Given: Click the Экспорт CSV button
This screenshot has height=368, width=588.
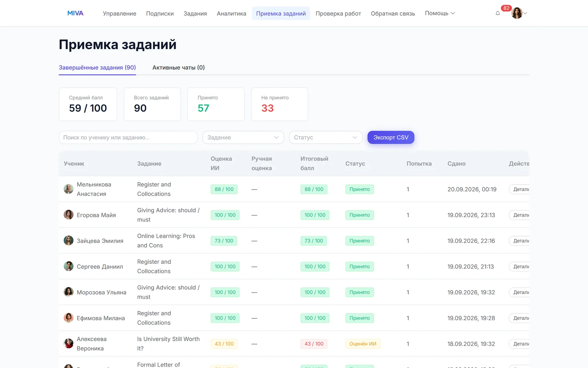Looking at the screenshot, I should point(391,138).
